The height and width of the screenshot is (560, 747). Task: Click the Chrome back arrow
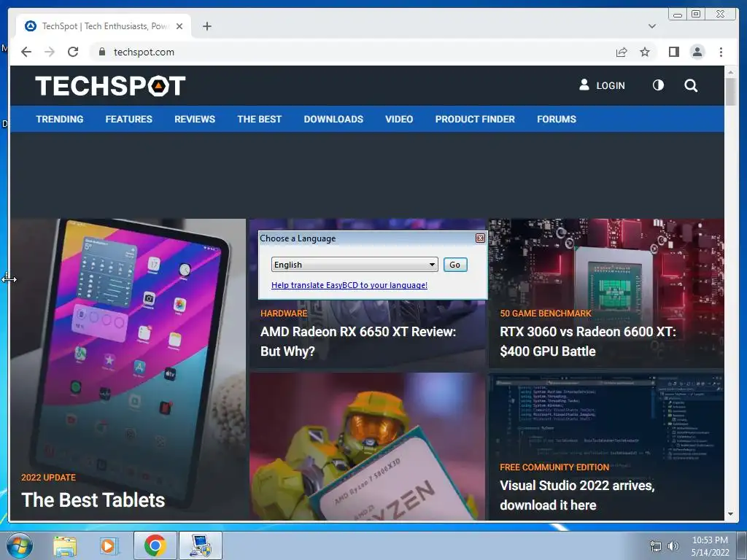[26, 52]
